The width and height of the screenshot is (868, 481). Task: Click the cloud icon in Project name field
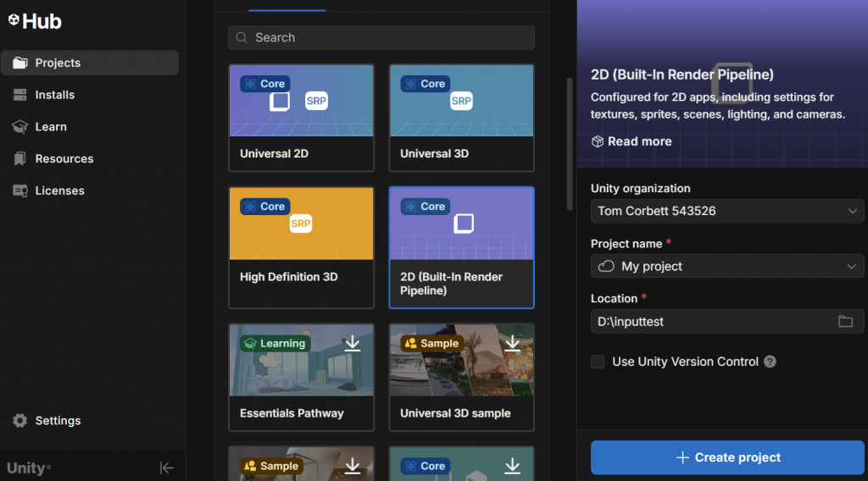[x=606, y=266]
